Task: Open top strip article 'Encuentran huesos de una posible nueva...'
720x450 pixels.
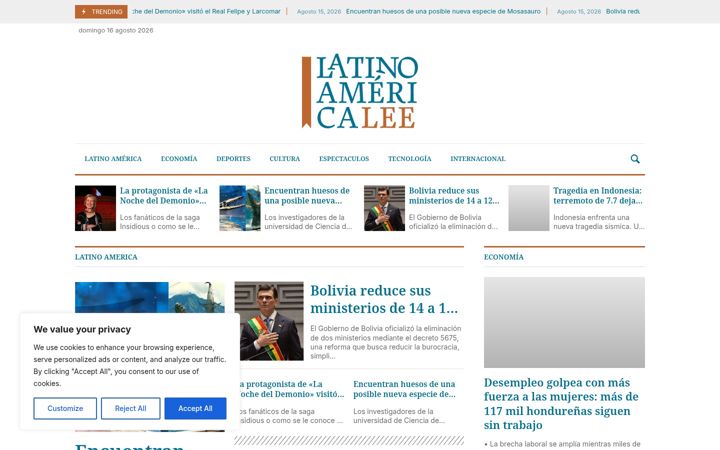Action: (307, 196)
